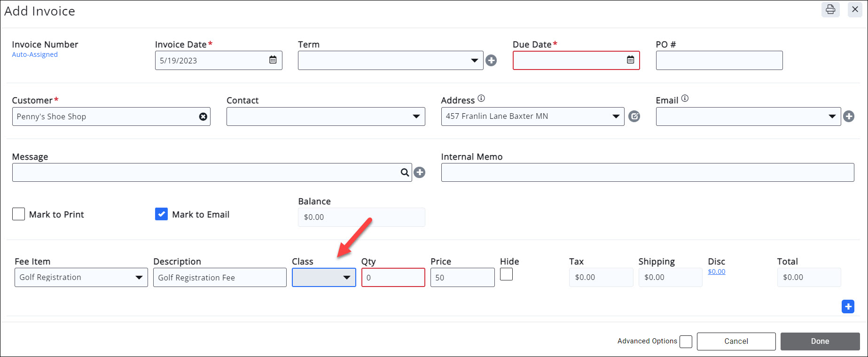Uncheck the Mark to Email checkbox

click(161, 214)
